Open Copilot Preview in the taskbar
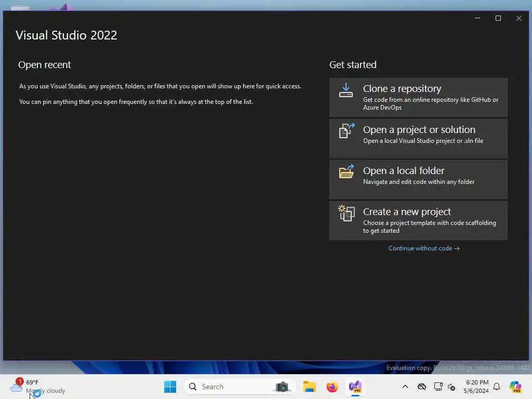 click(515, 387)
